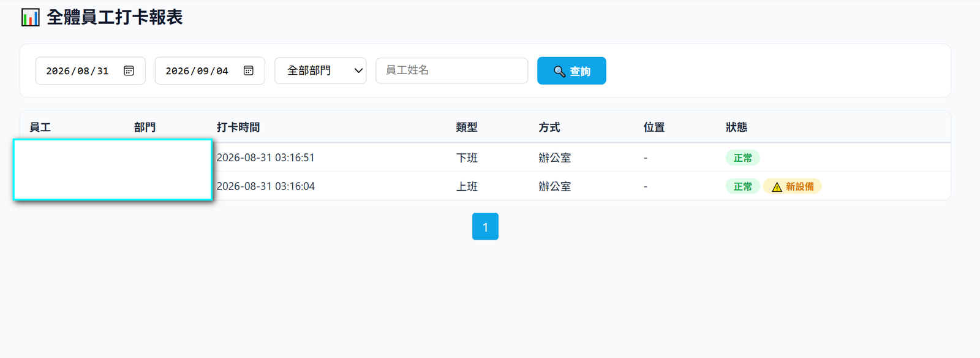Click 辦公室 in the 下班 row
980x358 pixels.
[x=555, y=158]
